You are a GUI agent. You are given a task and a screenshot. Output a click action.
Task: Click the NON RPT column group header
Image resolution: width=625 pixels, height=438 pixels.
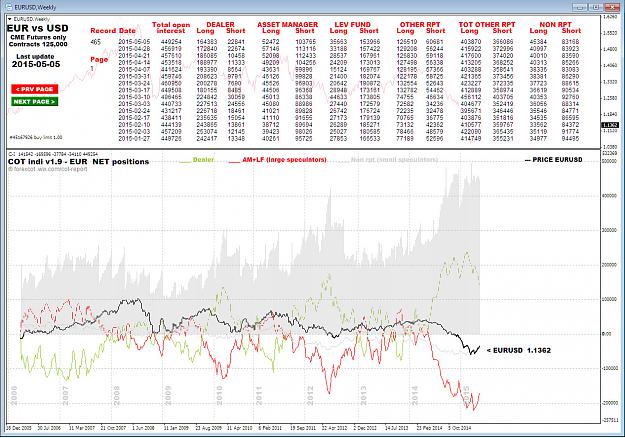click(555, 24)
